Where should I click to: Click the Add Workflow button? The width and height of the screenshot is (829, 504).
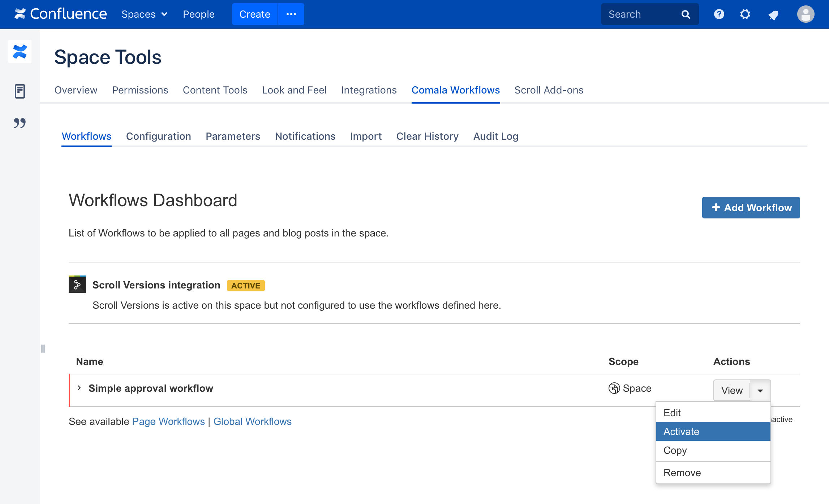click(x=751, y=208)
